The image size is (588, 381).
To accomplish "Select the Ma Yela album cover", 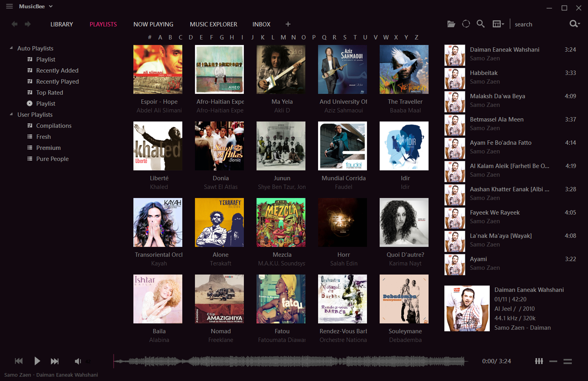I will [x=281, y=69].
